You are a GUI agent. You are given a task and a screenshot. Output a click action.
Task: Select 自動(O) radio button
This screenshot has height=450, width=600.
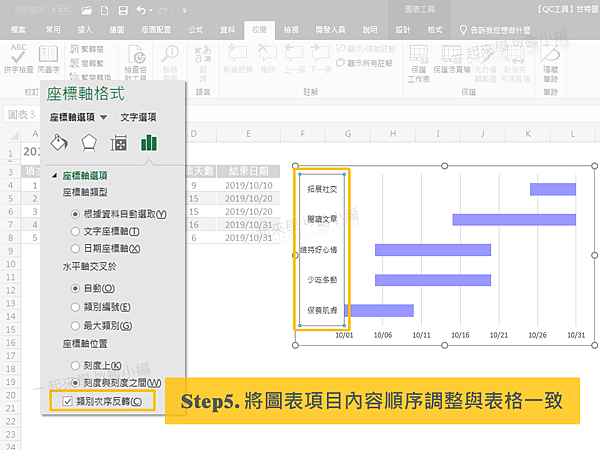[x=75, y=289]
